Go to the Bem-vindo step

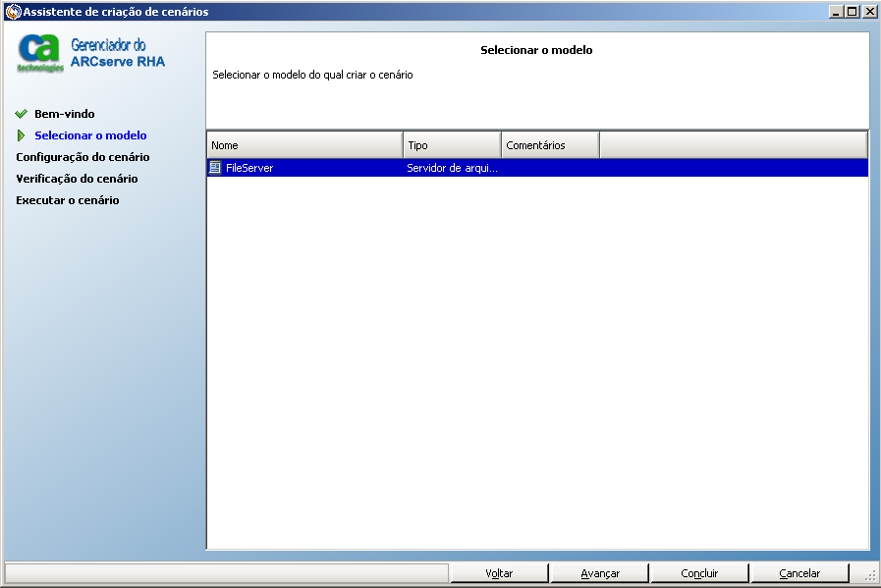(x=65, y=114)
